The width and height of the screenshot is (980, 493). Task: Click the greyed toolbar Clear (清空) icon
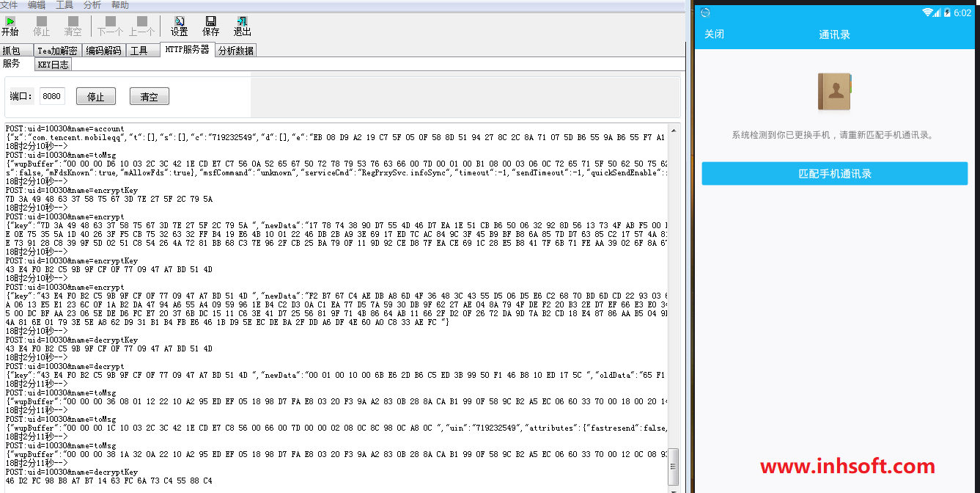click(73, 21)
